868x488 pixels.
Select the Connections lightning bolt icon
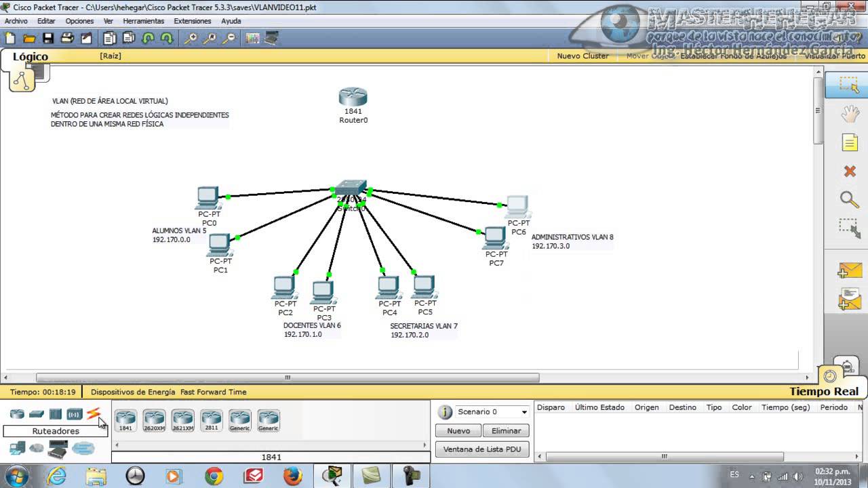[94, 413]
